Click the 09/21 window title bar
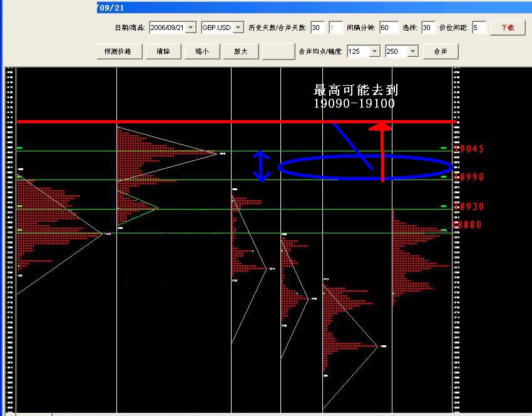Screen dimensions: 532x416 click(314, 8)
